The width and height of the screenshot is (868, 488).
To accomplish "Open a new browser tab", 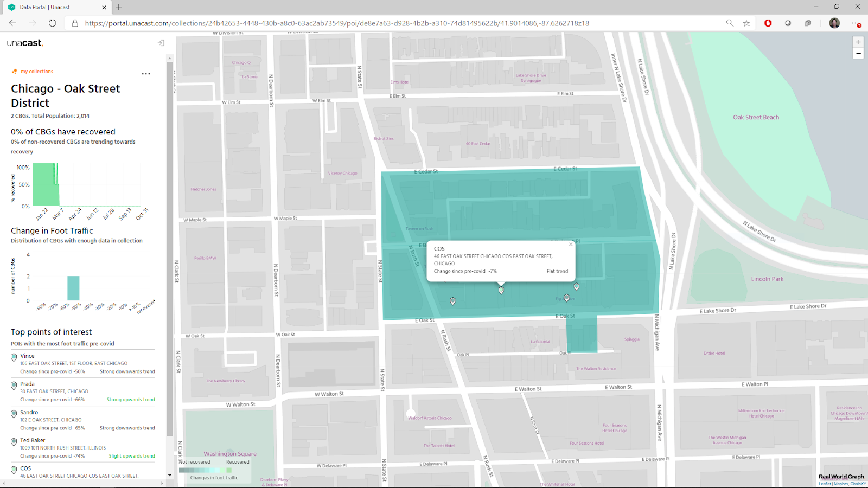I will 119,7.
